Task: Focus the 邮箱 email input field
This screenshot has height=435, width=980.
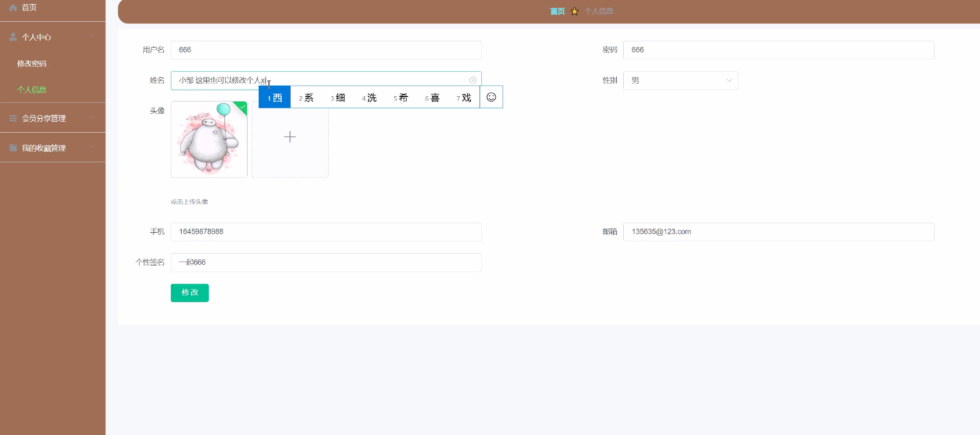Action: [x=777, y=231]
